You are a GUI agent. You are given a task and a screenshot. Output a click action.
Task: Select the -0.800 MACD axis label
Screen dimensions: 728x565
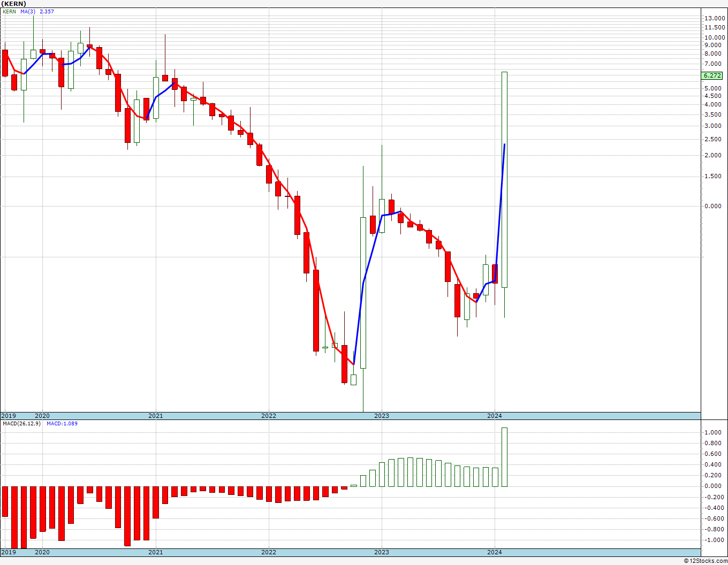714,530
